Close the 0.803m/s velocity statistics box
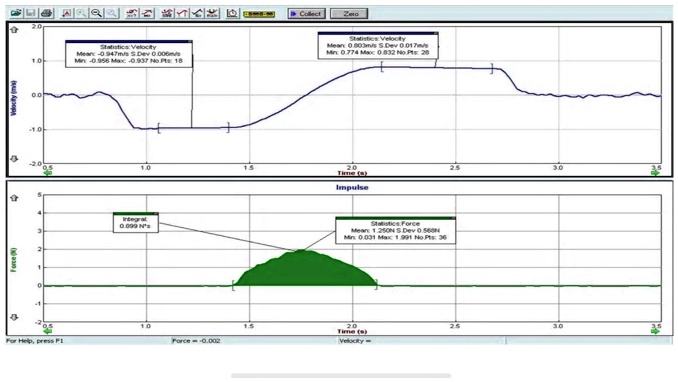This screenshot has height=382, width=678. 436,33
